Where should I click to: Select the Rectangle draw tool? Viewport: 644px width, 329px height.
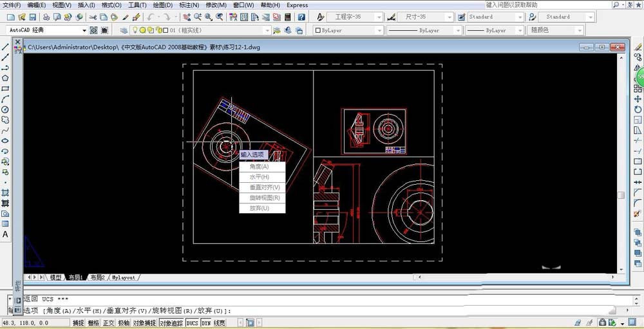click(5, 88)
